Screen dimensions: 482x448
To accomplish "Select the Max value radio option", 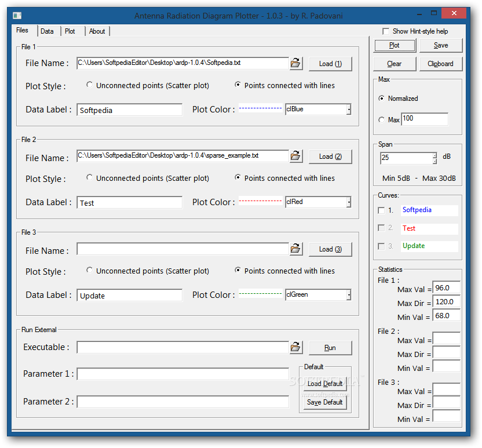I will 381,119.
